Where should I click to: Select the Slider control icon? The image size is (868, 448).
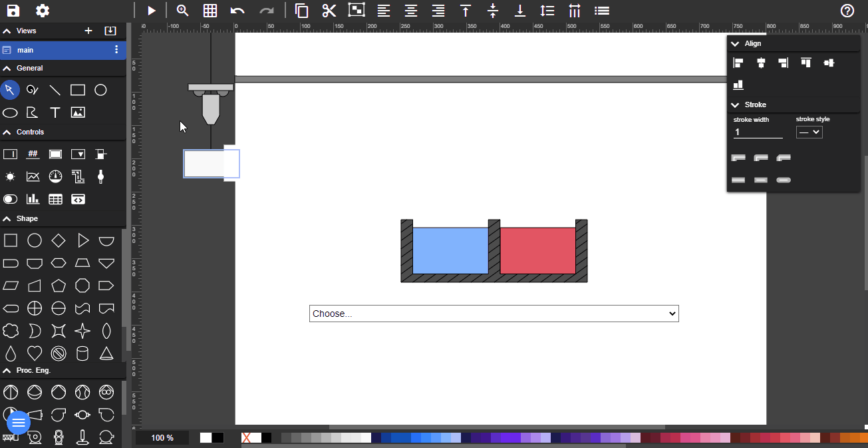tap(100, 176)
